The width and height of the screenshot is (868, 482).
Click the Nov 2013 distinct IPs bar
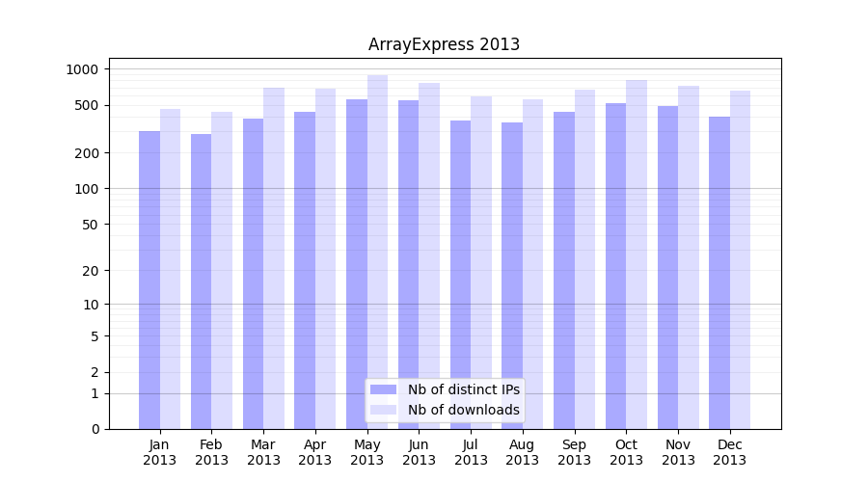667,267
